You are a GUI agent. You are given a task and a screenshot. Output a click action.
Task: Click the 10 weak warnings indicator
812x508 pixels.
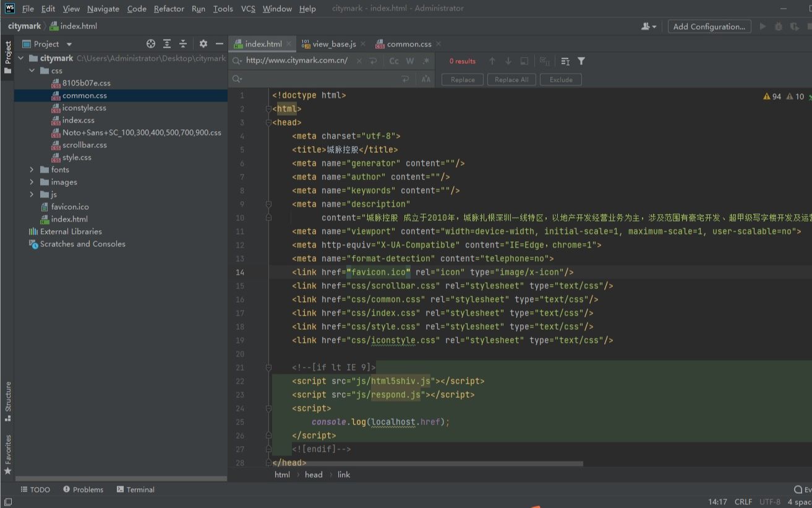pos(795,97)
